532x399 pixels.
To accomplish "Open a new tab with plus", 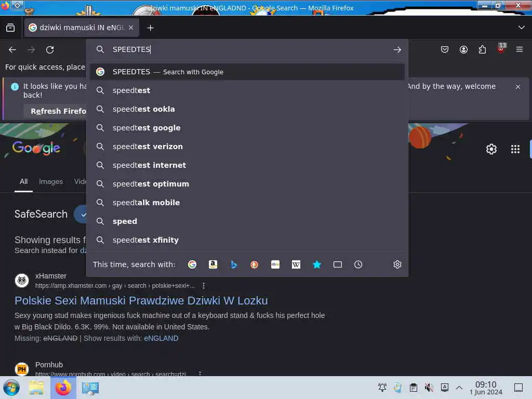I will pos(150,28).
